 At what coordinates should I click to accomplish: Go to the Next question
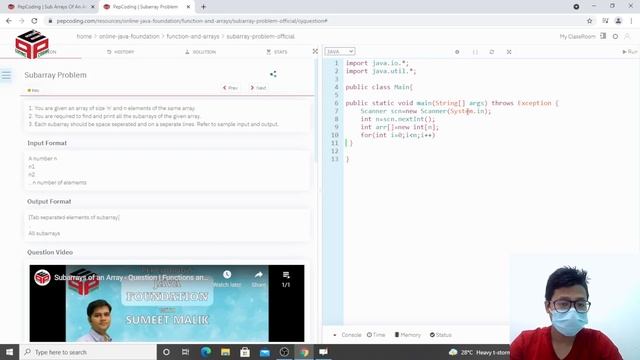(x=258, y=88)
